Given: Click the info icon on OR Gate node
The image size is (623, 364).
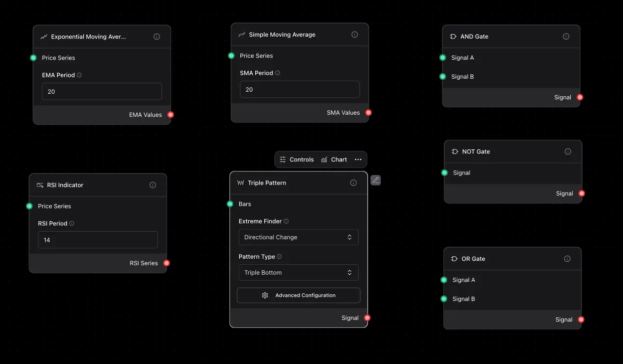Looking at the screenshot, I should pyautogui.click(x=567, y=259).
